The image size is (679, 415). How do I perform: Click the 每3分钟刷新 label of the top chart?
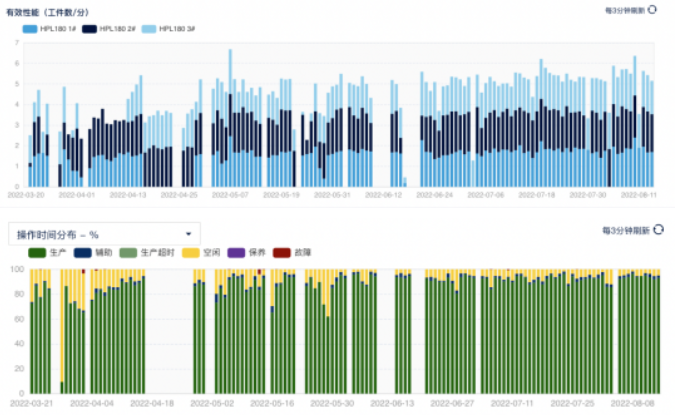point(625,10)
